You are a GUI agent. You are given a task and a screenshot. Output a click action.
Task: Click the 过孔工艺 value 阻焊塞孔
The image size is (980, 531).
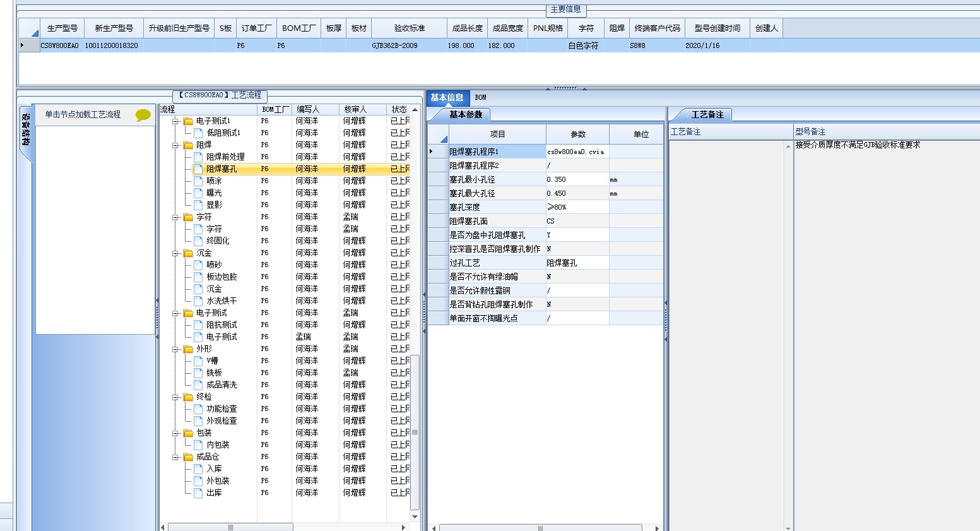coord(577,263)
